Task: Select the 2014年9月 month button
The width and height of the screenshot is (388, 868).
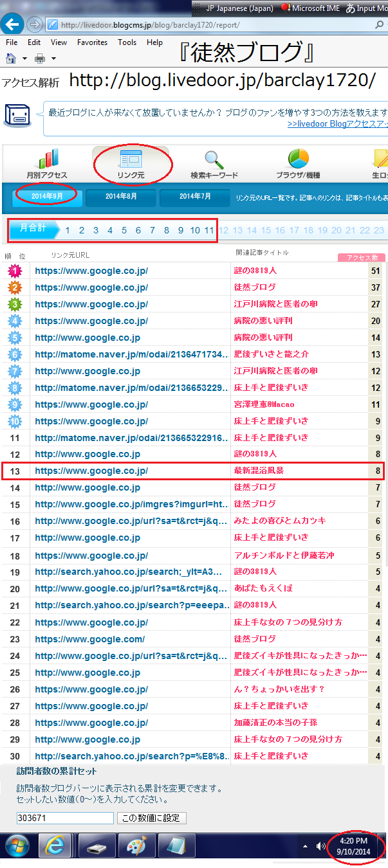Action: [47, 196]
